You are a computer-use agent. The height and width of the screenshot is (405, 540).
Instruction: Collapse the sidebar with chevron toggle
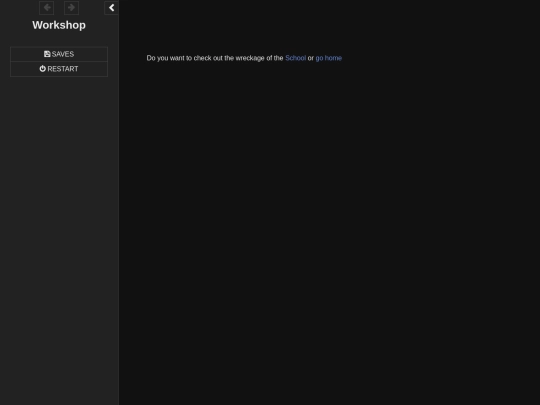click(111, 8)
